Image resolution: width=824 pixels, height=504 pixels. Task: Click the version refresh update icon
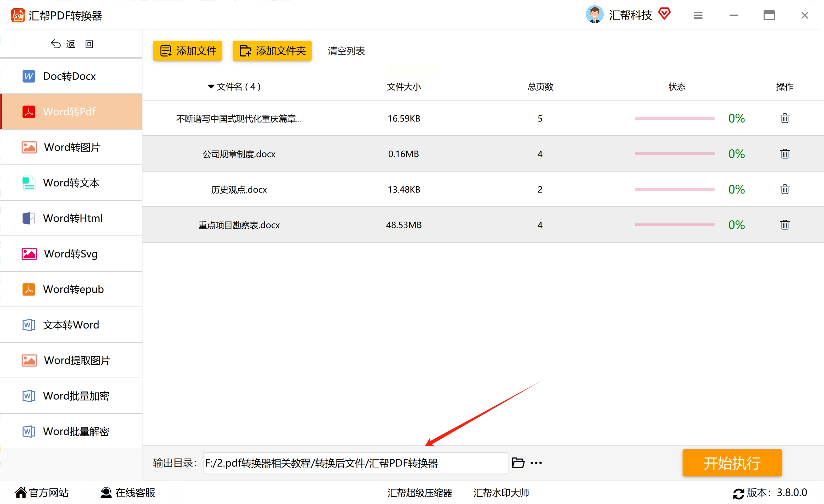738,493
